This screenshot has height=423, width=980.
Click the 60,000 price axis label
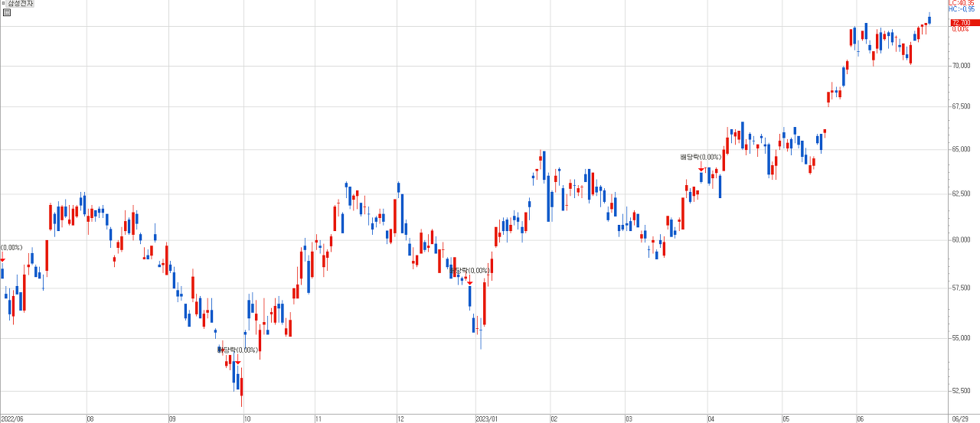point(962,239)
